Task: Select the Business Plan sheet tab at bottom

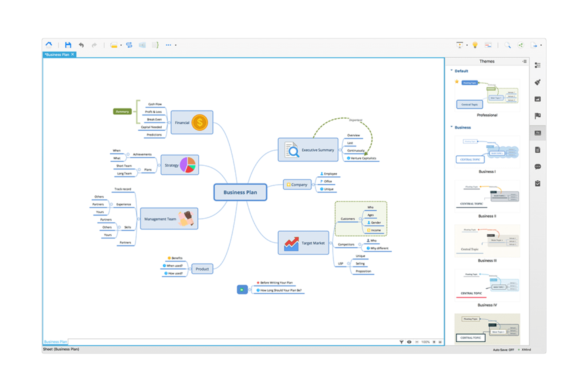Action: (56, 342)
